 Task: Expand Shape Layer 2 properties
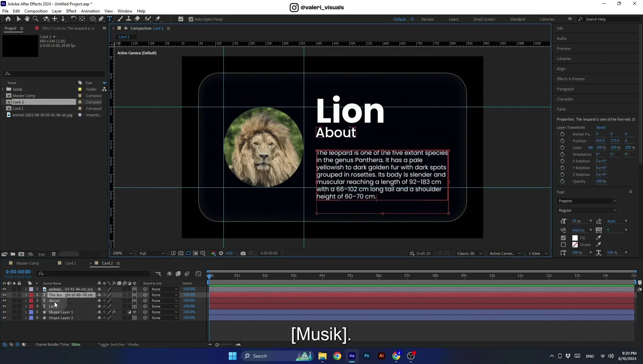[26, 318]
